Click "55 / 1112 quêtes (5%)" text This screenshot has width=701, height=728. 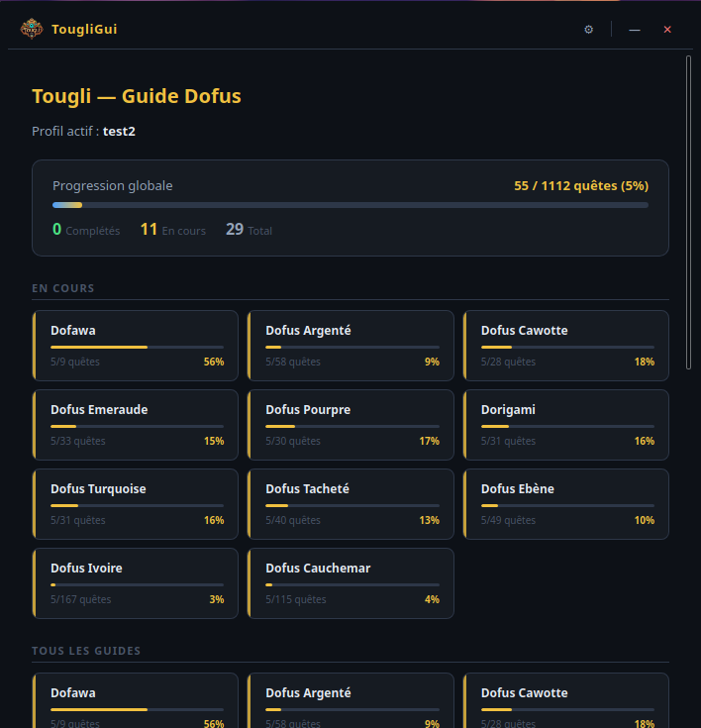[x=581, y=186]
